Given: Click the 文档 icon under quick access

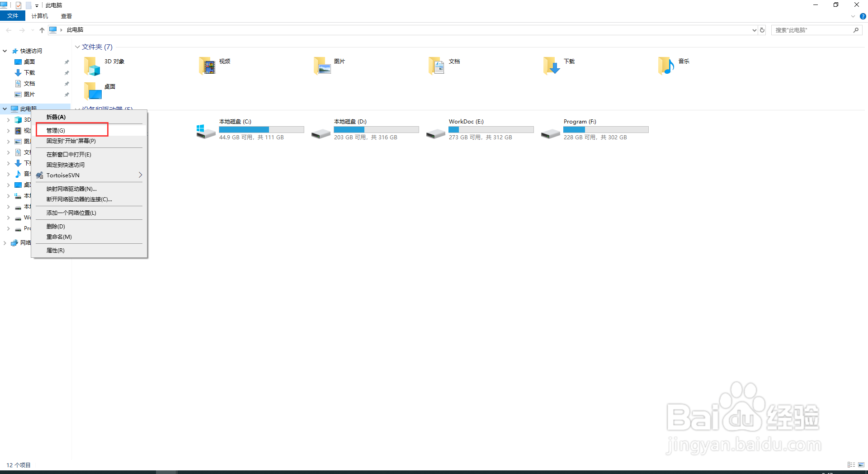Looking at the screenshot, I should 18,84.
